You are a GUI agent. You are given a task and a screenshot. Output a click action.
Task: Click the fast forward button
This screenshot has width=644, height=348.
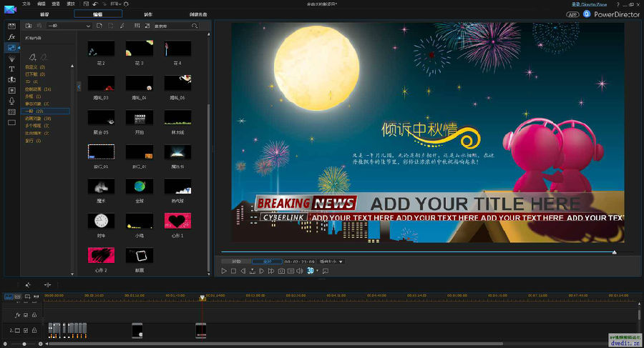tap(270, 271)
